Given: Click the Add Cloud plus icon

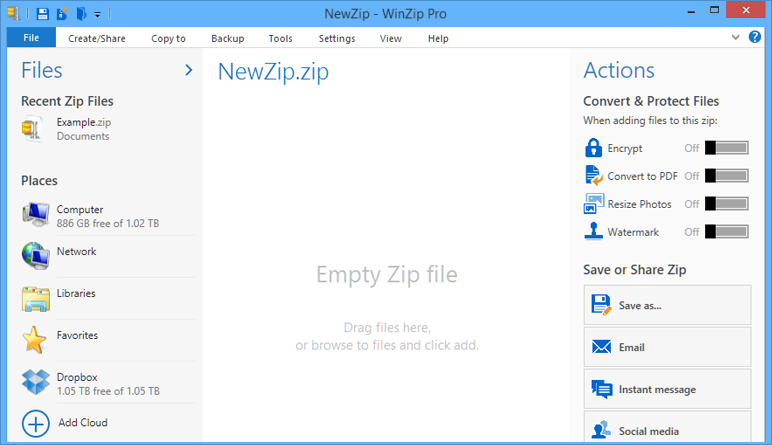Looking at the screenshot, I should click(x=36, y=423).
